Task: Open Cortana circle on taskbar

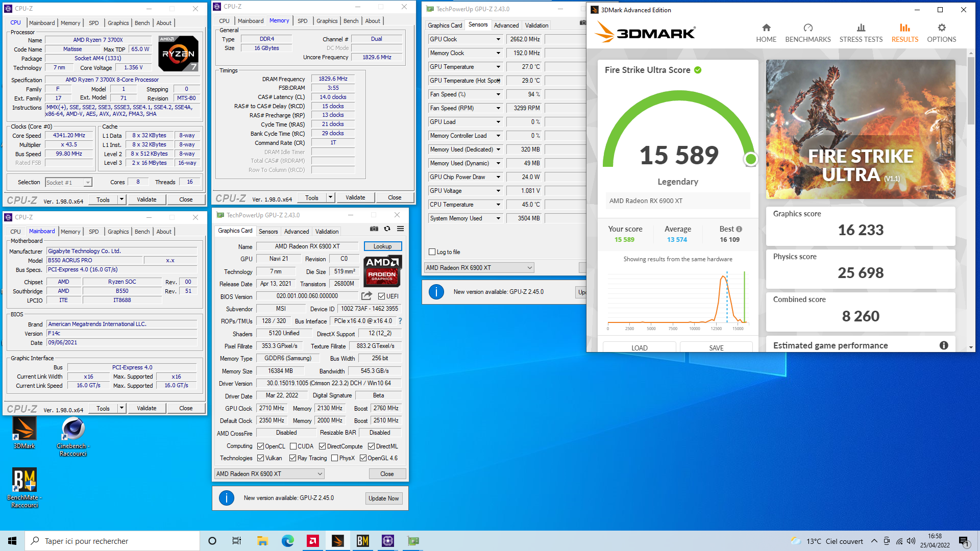Action: (x=212, y=541)
